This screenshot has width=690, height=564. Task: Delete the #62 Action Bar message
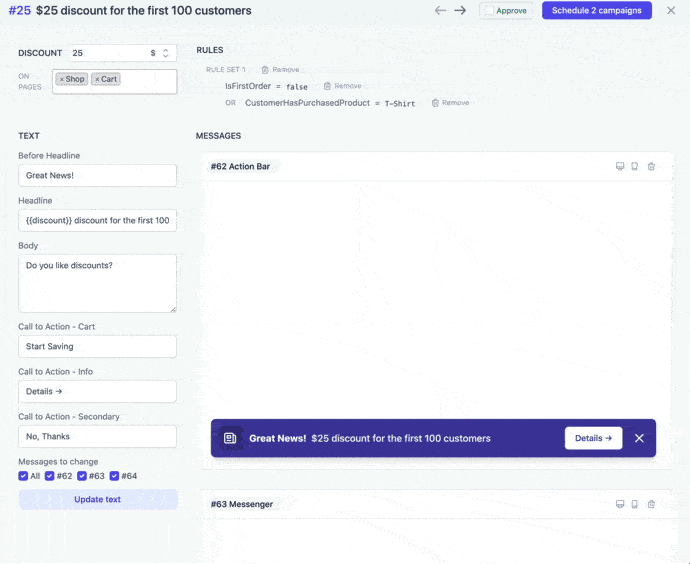pyautogui.click(x=651, y=166)
